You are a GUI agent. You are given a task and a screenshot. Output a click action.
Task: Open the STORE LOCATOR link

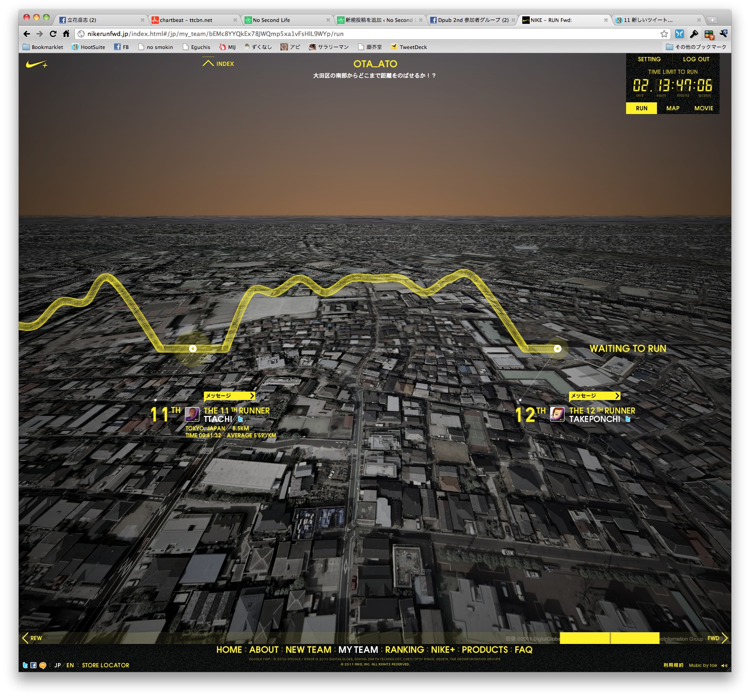106,665
